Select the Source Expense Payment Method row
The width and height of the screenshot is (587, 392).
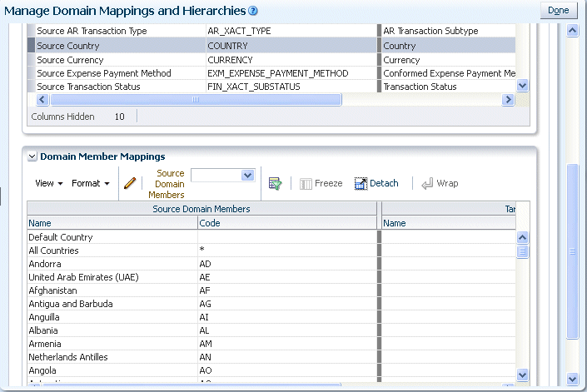(x=271, y=73)
